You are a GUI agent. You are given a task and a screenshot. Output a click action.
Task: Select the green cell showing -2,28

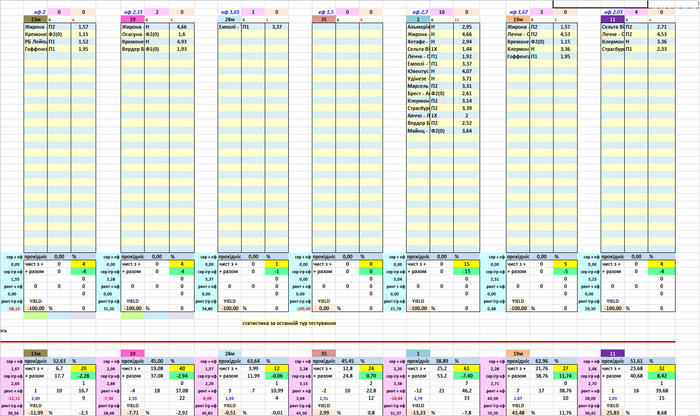tap(83, 376)
